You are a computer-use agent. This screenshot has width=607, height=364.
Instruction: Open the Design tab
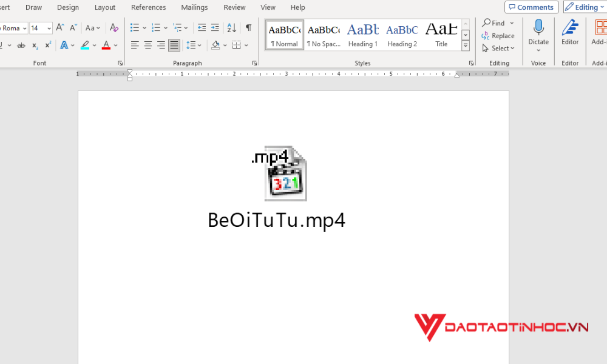tap(68, 7)
